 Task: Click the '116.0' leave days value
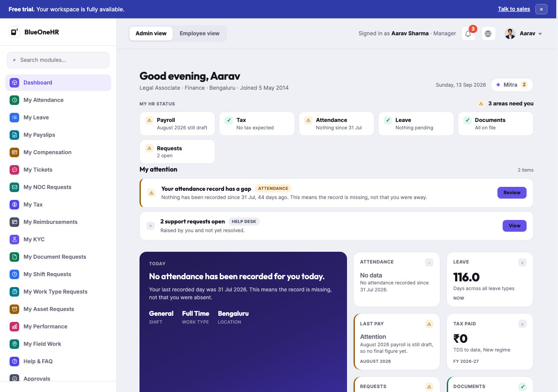[466, 277]
